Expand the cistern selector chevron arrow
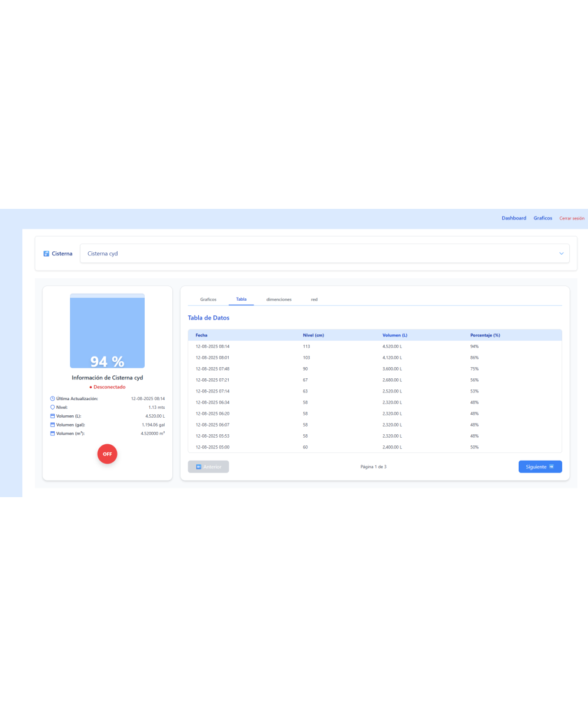This screenshot has width=588, height=706. [561, 254]
